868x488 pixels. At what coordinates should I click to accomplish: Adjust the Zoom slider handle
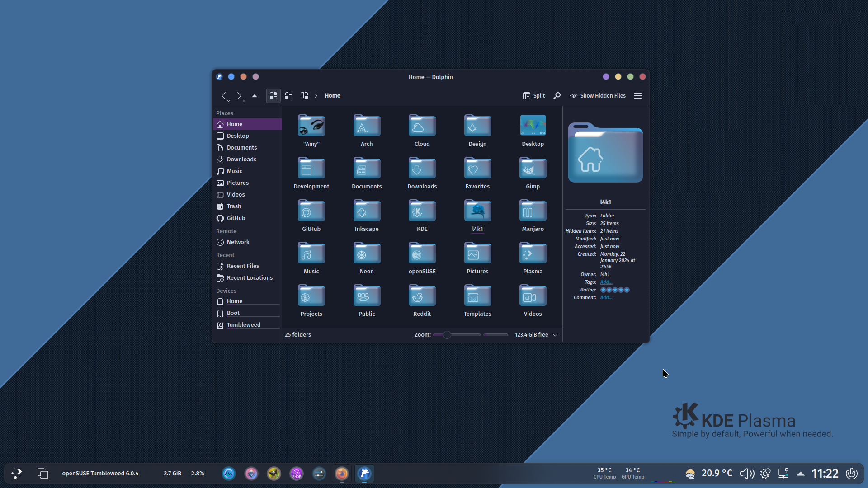point(447,335)
